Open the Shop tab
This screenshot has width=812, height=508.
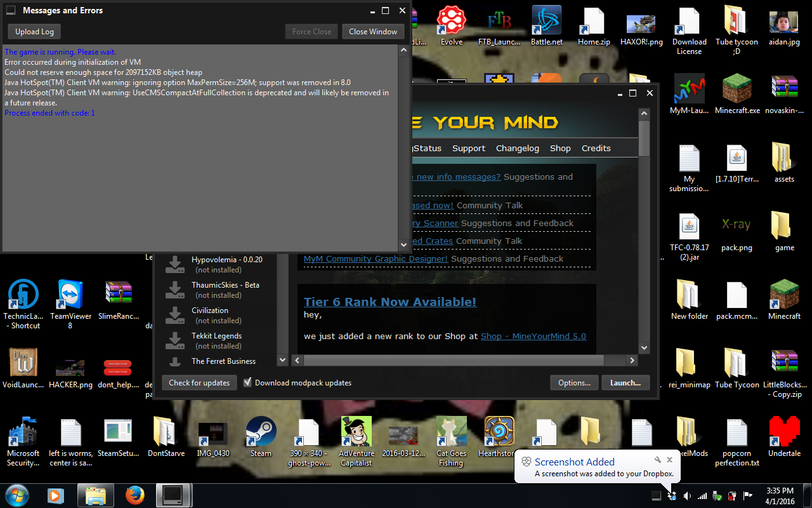click(560, 148)
